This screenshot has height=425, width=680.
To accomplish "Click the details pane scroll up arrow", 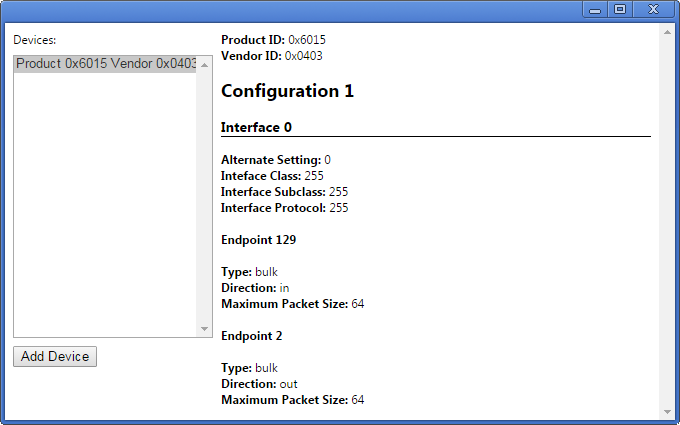I will pos(666,33).
